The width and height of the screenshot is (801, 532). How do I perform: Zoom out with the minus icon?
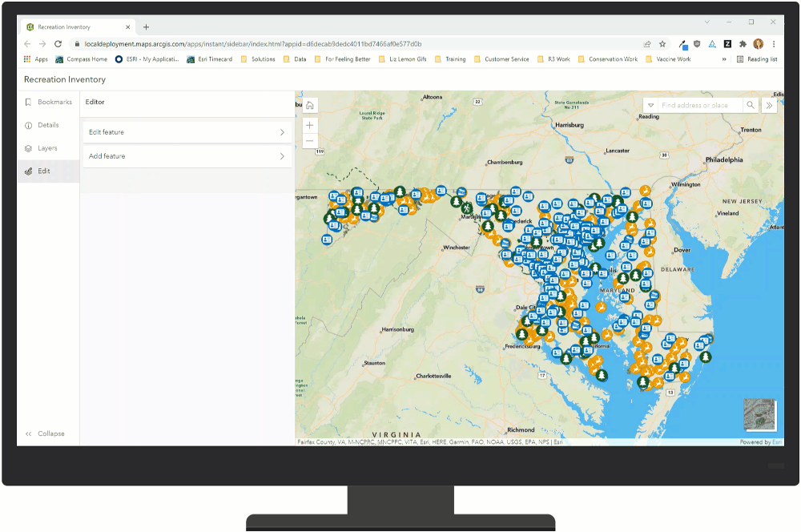click(309, 141)
